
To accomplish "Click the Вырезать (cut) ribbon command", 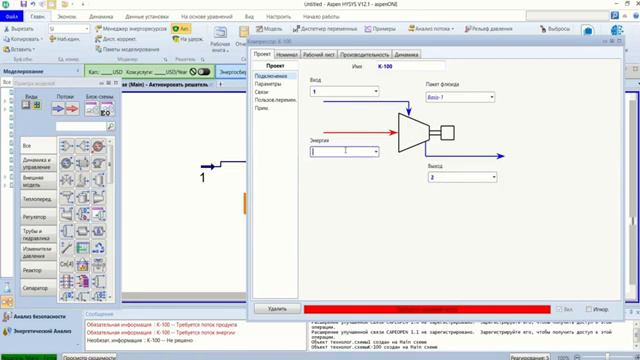I will point(19,29).
